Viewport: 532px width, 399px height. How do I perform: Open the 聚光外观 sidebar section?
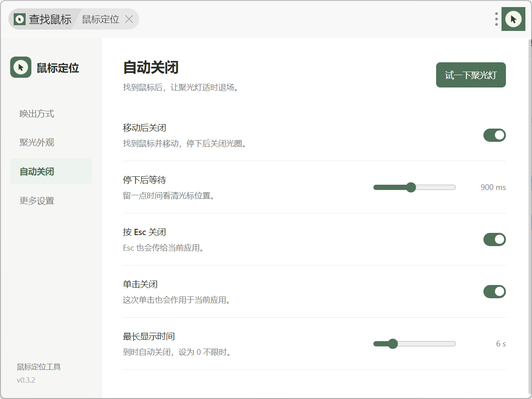pos(51,142)
